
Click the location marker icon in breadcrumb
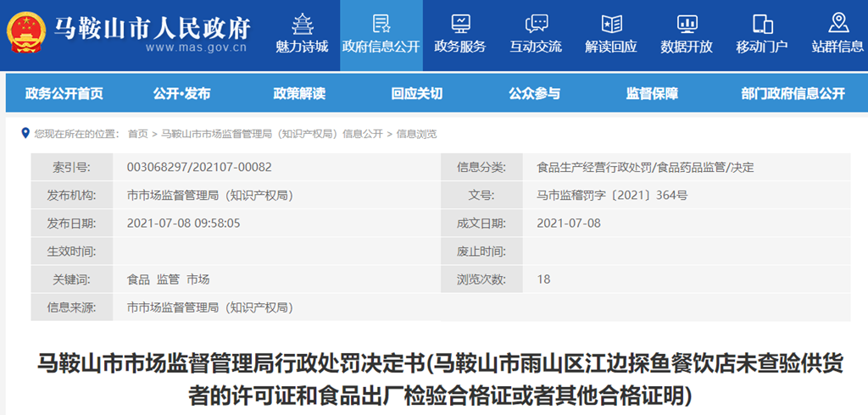tap(25, 134)
